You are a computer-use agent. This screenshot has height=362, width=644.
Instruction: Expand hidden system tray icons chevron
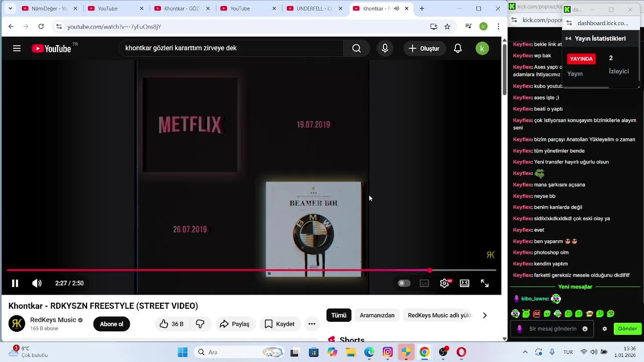(525, 352)
